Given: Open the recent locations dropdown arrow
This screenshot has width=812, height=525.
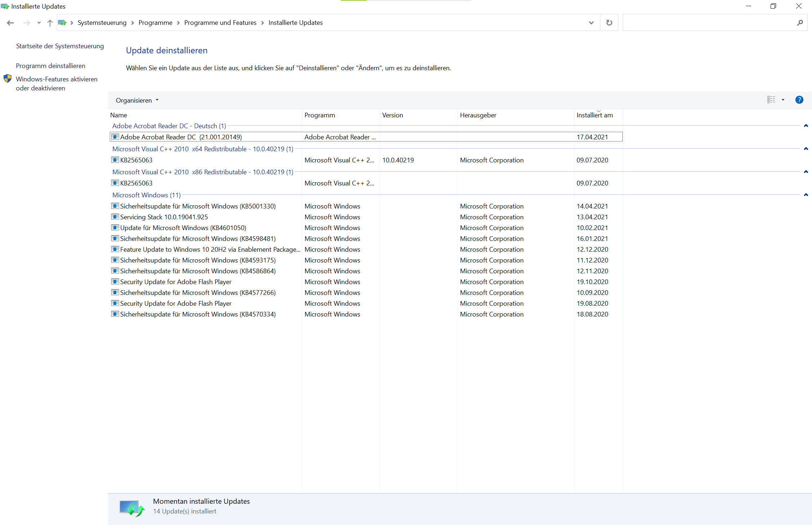Looking at the screenshot, I should pyautogui.click(x=39, y=23).
